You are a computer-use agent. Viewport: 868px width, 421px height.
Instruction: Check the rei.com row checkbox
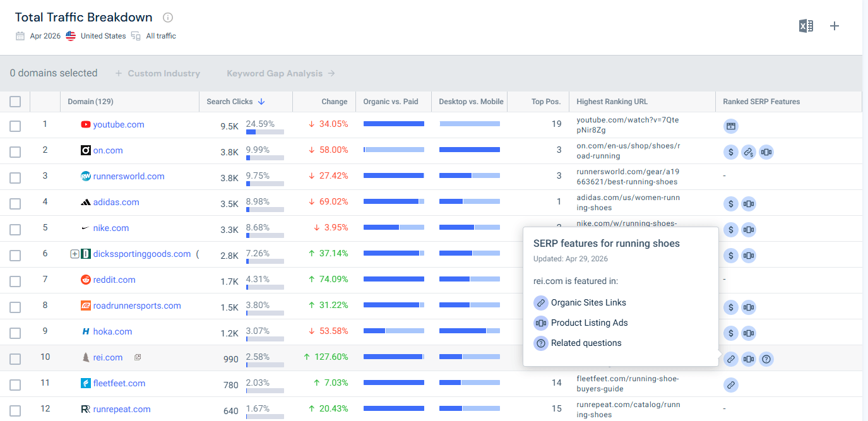[15, 359]
